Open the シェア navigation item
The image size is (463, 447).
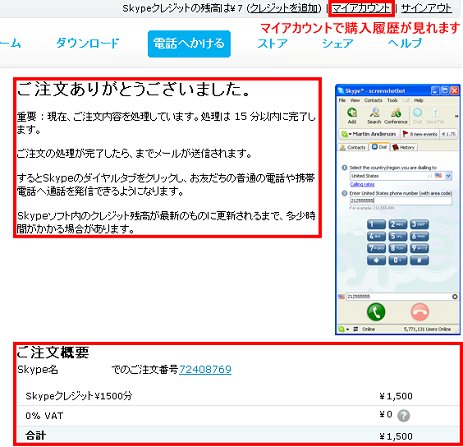coord(337,43)
